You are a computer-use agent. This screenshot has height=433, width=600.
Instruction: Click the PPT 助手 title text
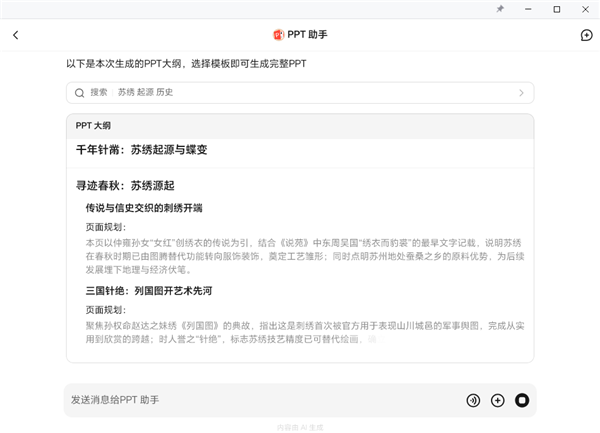tap(307, 35)
